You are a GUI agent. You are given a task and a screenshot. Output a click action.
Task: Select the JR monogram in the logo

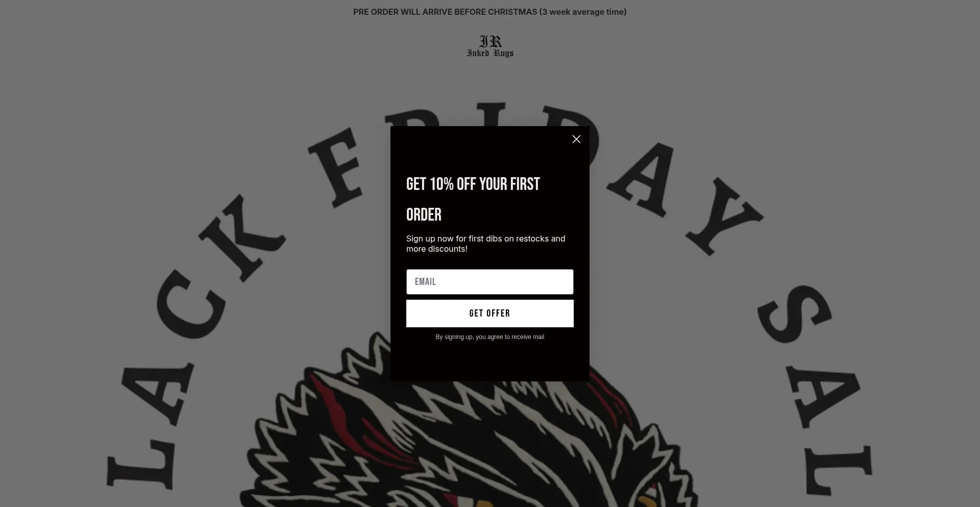(x=491, y=41)
